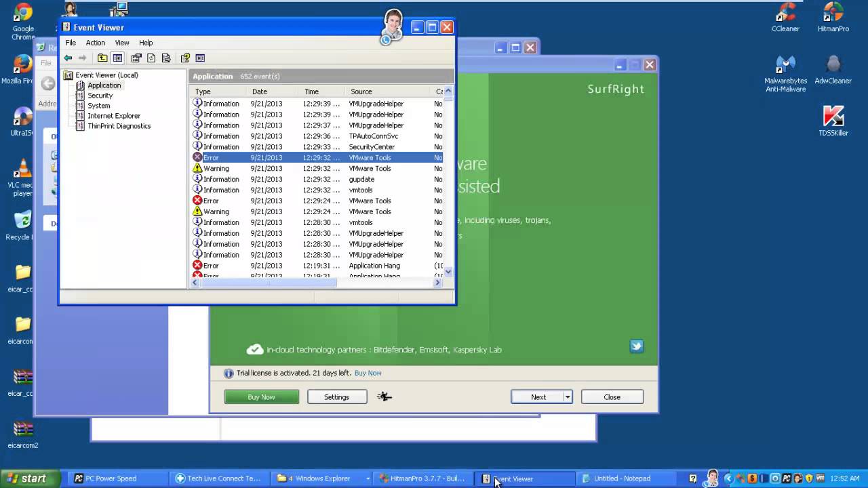Select the Warning row at 12:29:32
The width and height of the screenshot is (868, 488).
(317, 168)
